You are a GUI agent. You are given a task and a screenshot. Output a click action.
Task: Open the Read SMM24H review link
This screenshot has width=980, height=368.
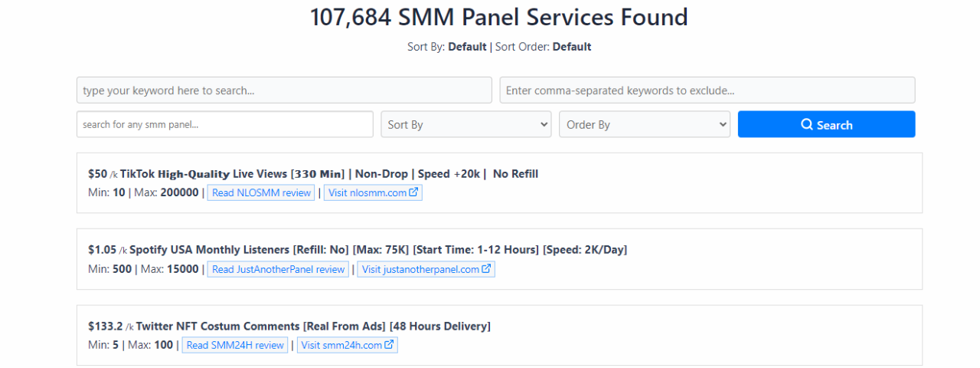pyautogui.click(x=235, y=345)
